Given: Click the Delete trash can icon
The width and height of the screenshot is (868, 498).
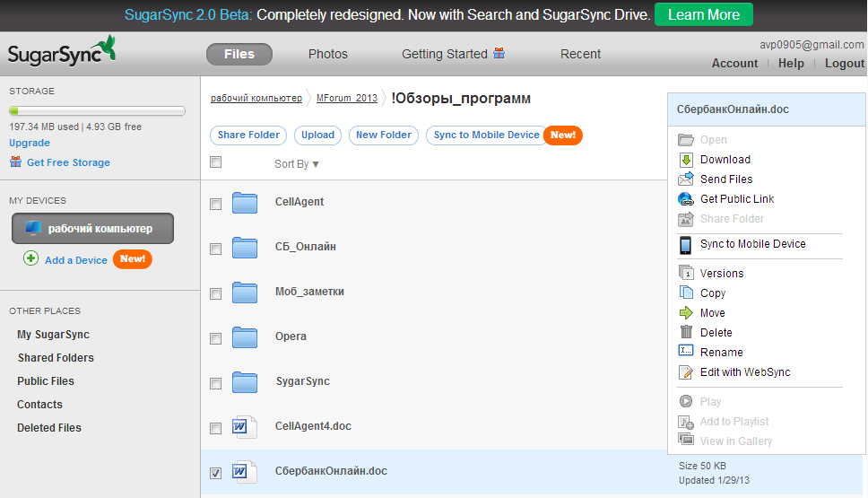Looking at the screenshot, I should 686,332.
